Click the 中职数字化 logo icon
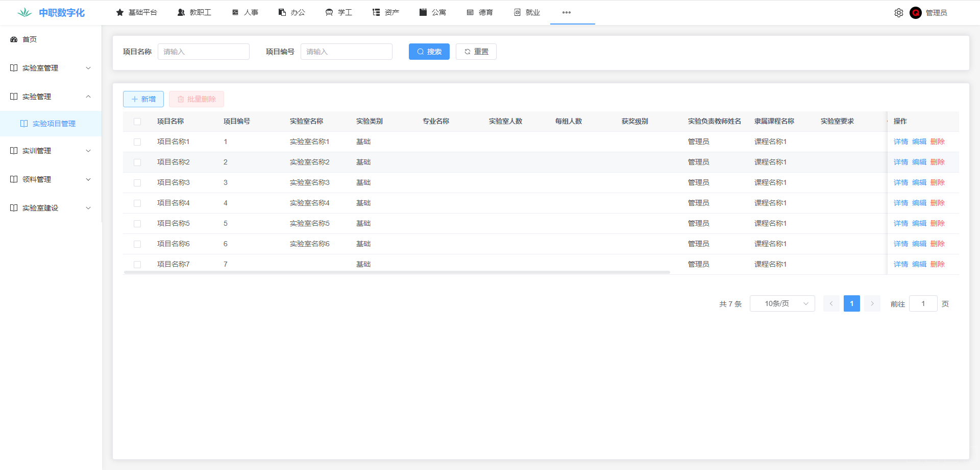Image resolution: width=980 pixels, height=470 pixels. coord(24,13)
